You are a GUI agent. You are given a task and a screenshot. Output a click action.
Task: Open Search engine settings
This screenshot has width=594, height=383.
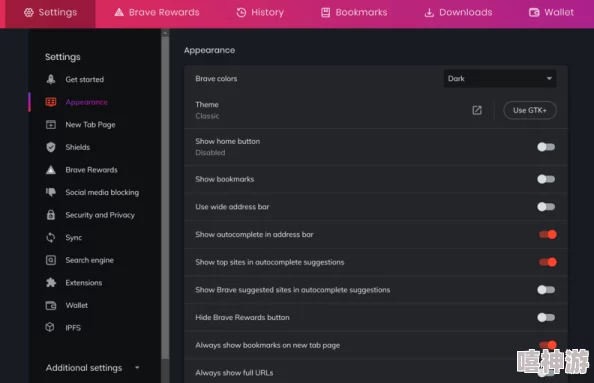coord(89,260)
